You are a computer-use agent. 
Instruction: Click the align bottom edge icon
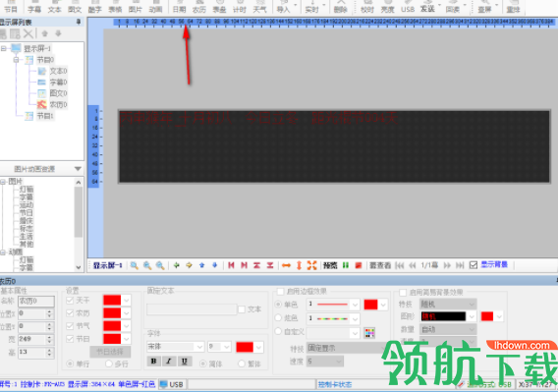pyautogui.click(x=270, y=265)
